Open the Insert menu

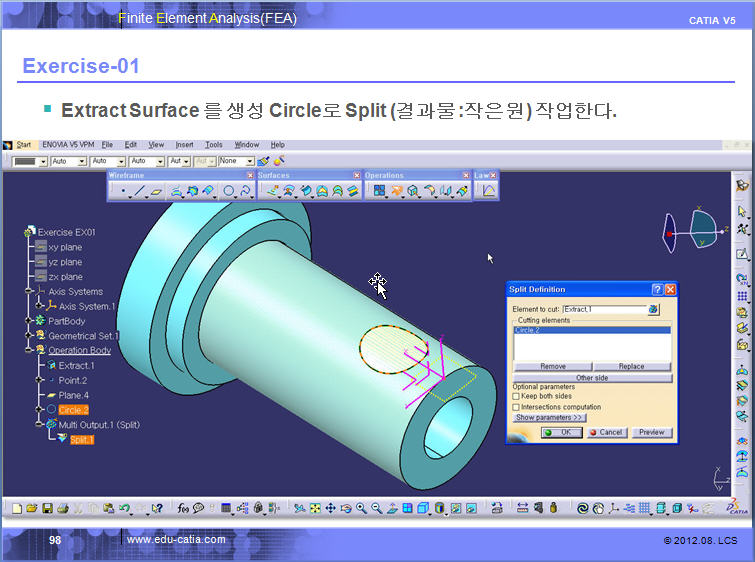[x=184, y=145]
